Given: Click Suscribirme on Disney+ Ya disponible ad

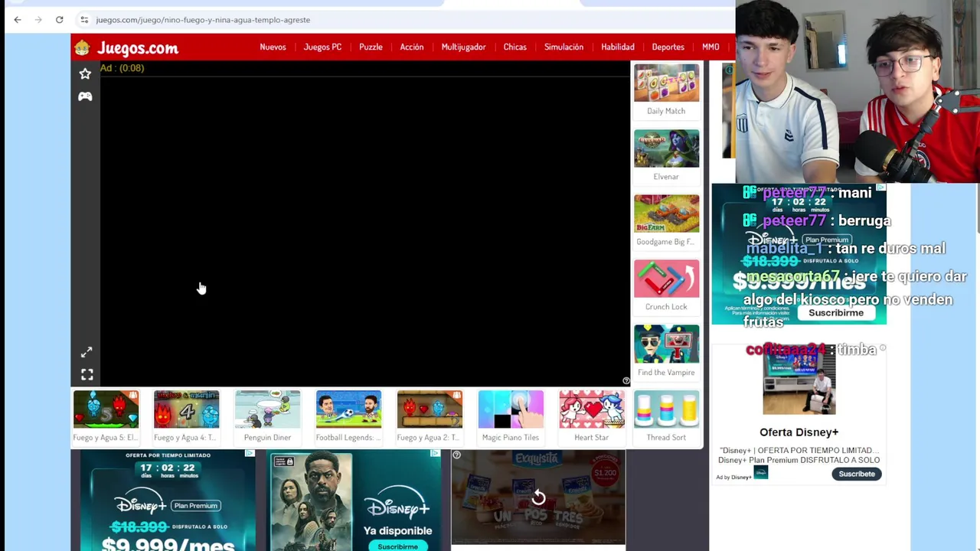Looking at the screenshot, I should click(x=397, y=546).
